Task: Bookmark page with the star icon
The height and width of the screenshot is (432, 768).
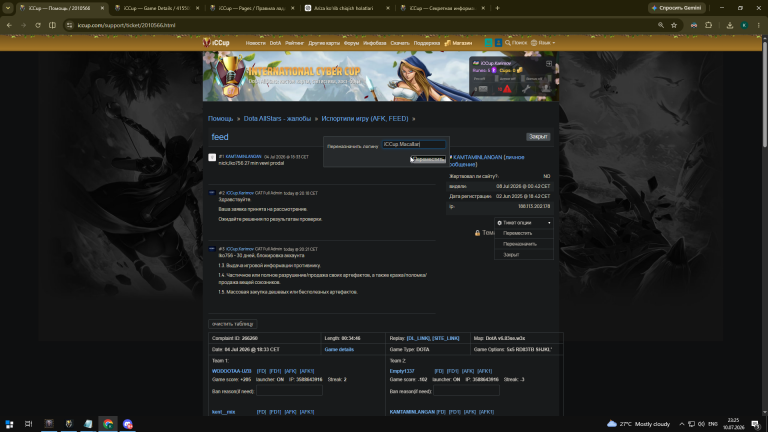Action: 674,25
